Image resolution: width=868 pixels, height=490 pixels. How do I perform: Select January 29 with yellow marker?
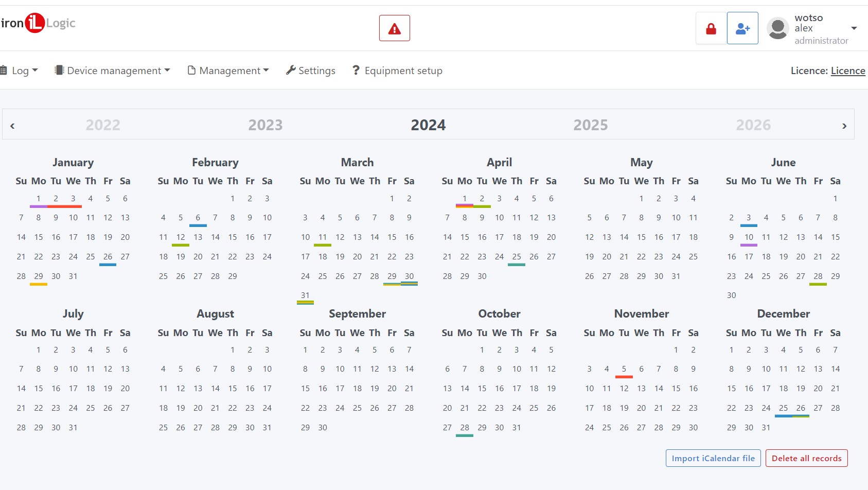[39, 276]
